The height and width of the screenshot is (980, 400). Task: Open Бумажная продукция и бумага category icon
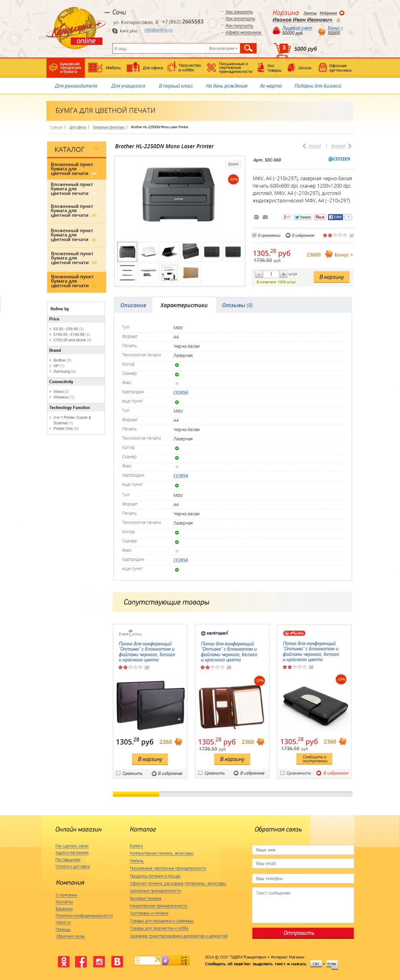point(53,68)
